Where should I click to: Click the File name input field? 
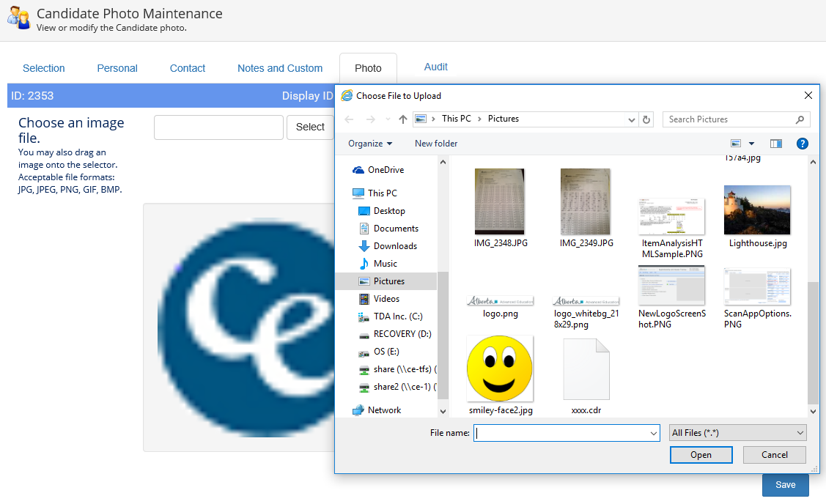(561, 433)
